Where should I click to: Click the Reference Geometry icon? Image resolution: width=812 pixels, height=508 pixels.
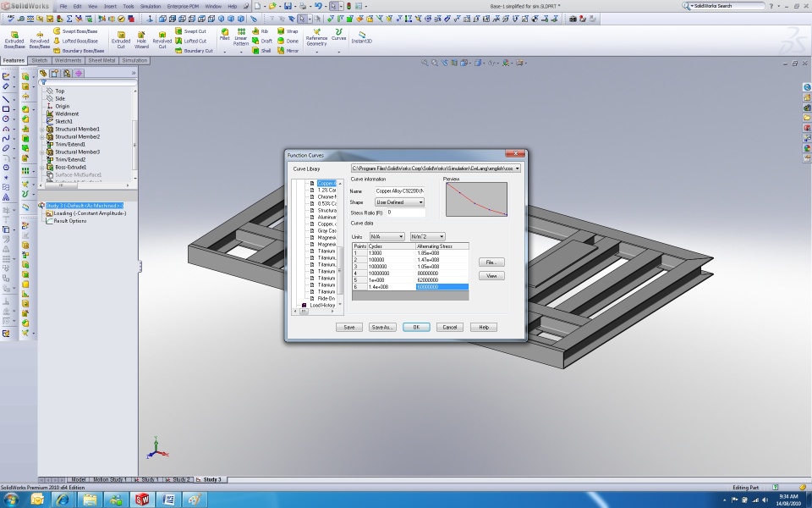[x=316, y=37]
